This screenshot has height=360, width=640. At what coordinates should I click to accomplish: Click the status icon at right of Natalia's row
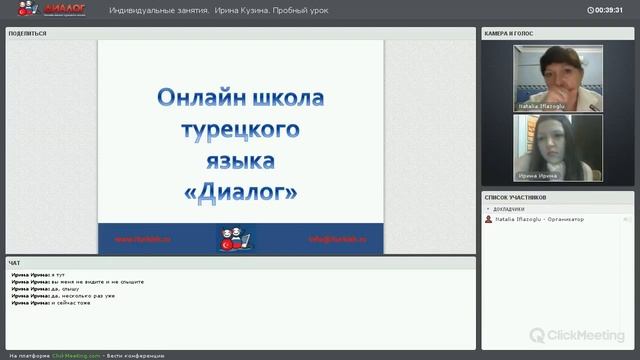coord(627,220)
